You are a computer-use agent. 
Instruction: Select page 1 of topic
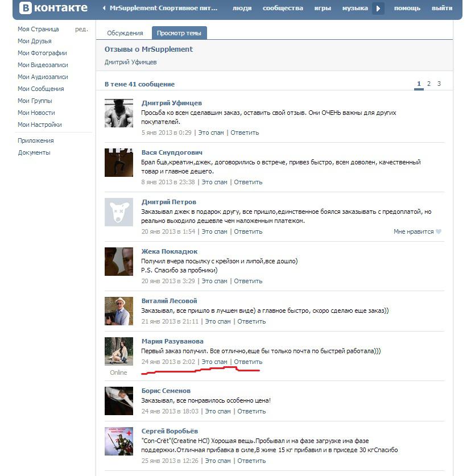(x=419, y=84)
